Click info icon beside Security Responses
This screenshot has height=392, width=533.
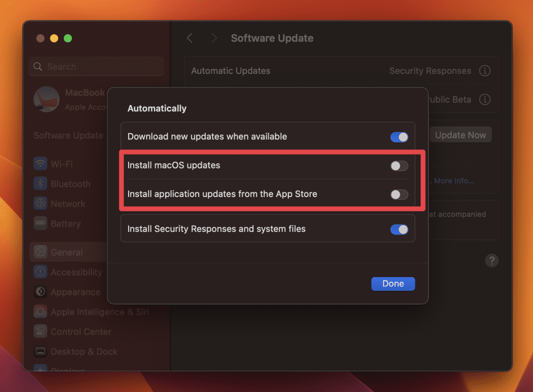485,71
